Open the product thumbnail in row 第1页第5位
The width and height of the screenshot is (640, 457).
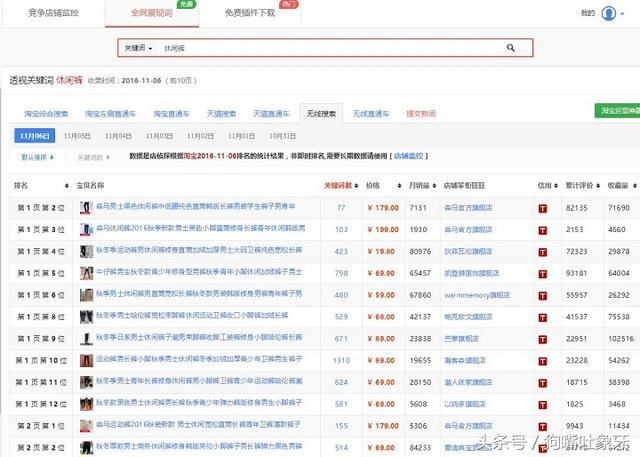click(86, 273)
